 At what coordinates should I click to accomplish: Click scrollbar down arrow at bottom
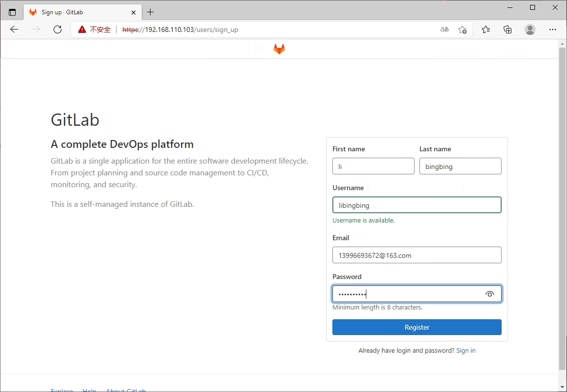[x=562, y=387]
